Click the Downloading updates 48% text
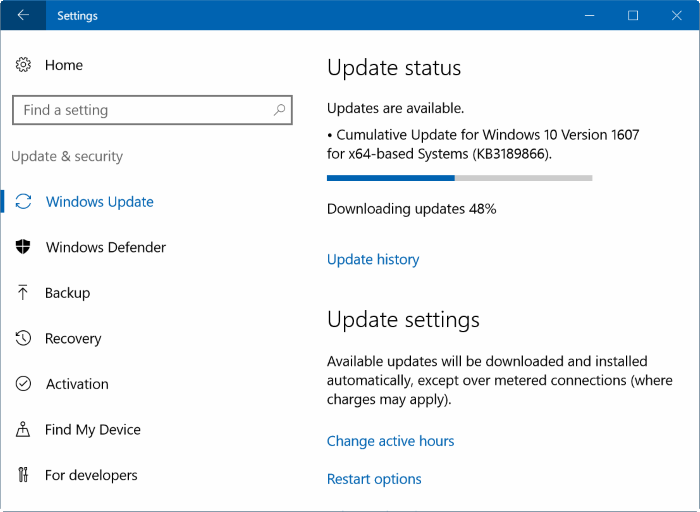700x512 pixels. (411, 209)
